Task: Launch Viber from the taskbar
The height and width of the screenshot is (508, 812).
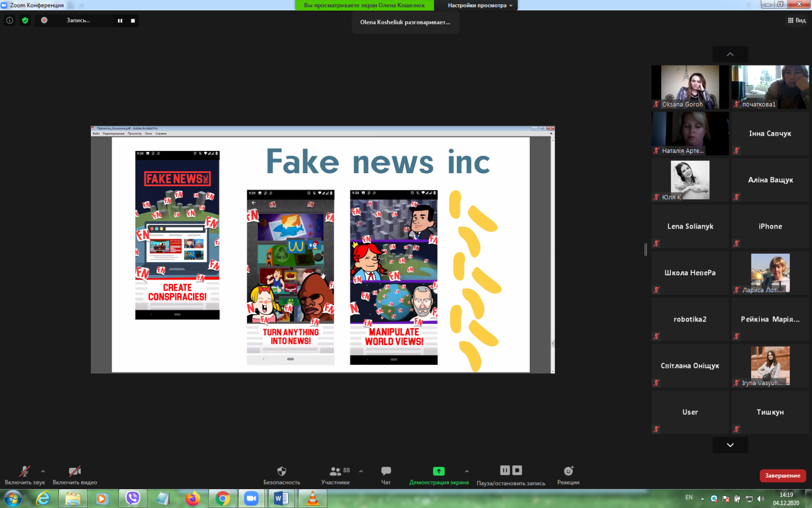Action: 133,498
